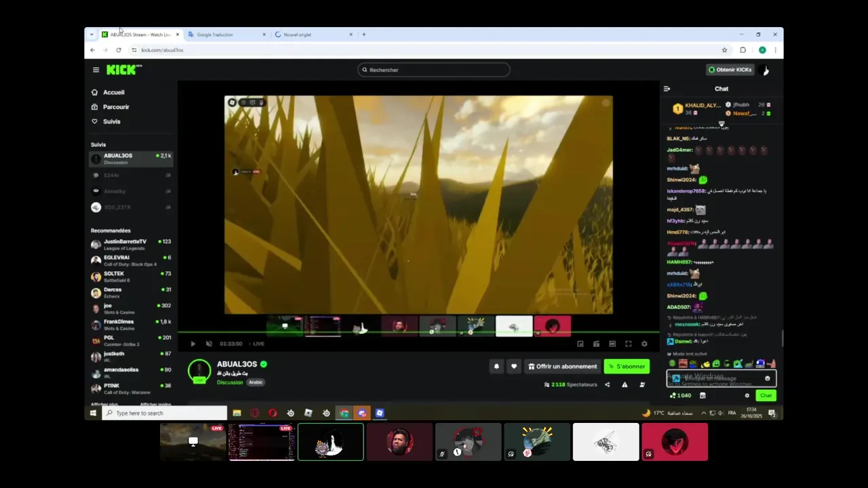Switch to Google Traduction tab
This screenshot has width=868, height=488.
(x=226, y=35)
